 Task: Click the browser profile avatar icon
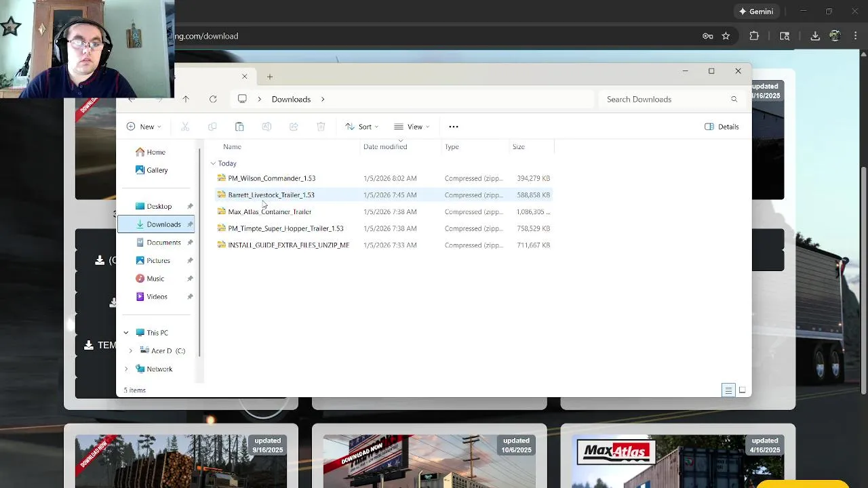pos(835,36)
